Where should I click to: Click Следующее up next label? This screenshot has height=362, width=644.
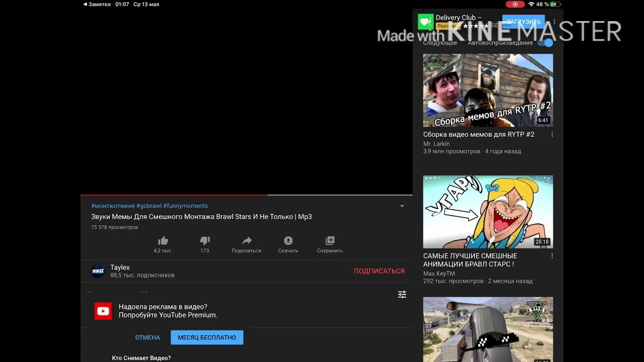click(440, 43)
